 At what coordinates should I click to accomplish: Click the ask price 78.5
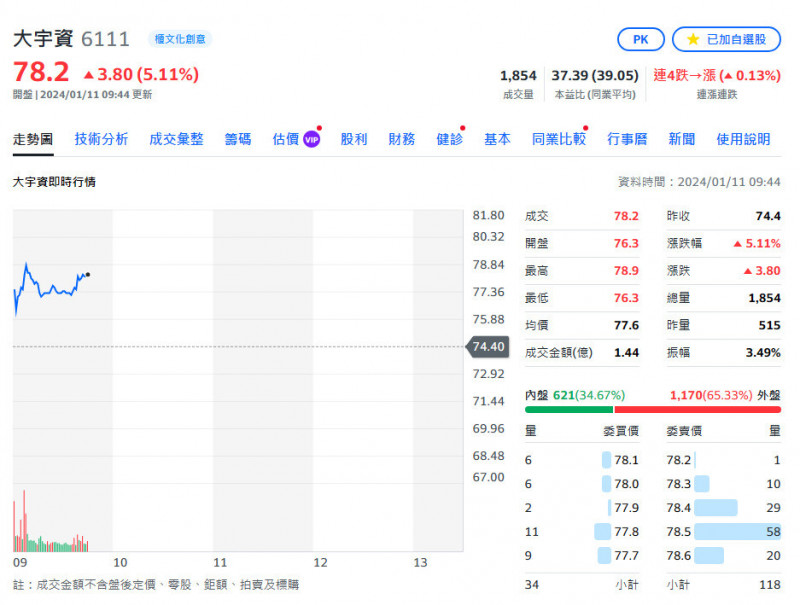679,532
